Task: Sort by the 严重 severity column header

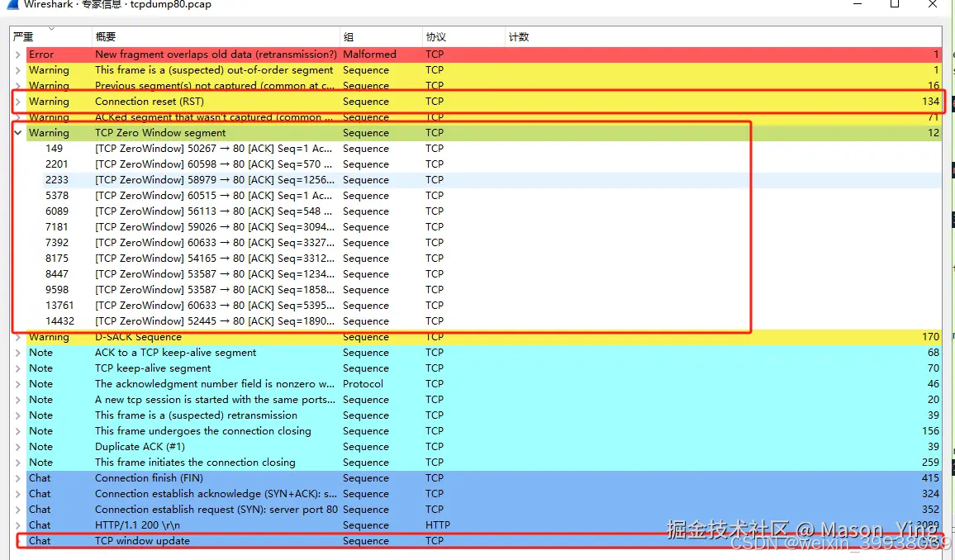Action: pyautogui.click(x=50, y=37)
